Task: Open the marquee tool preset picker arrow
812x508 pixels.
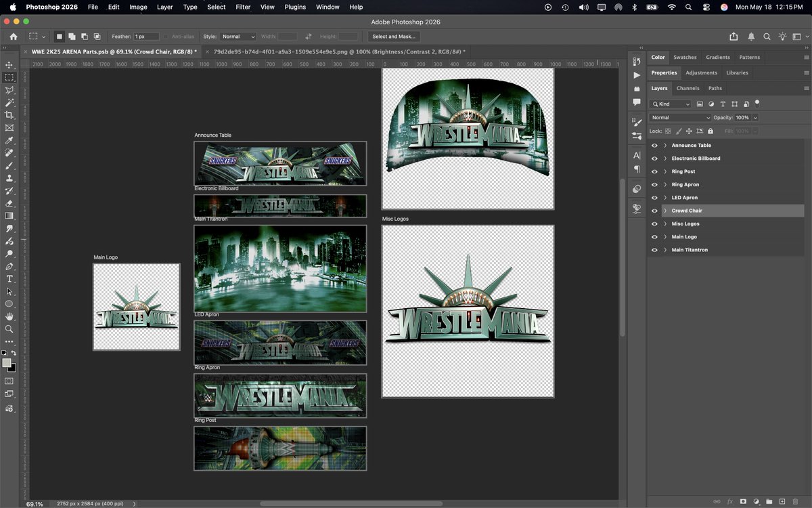Action: 44,37
